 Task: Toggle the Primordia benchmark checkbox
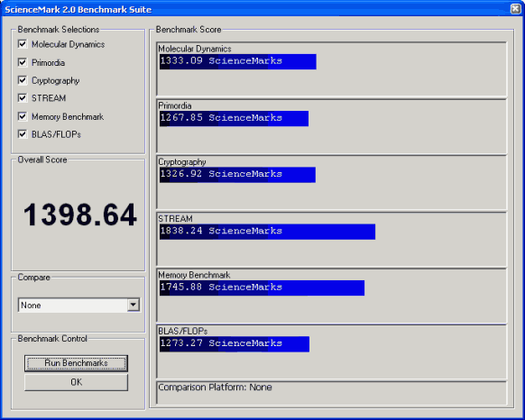[x=23, y=62]
